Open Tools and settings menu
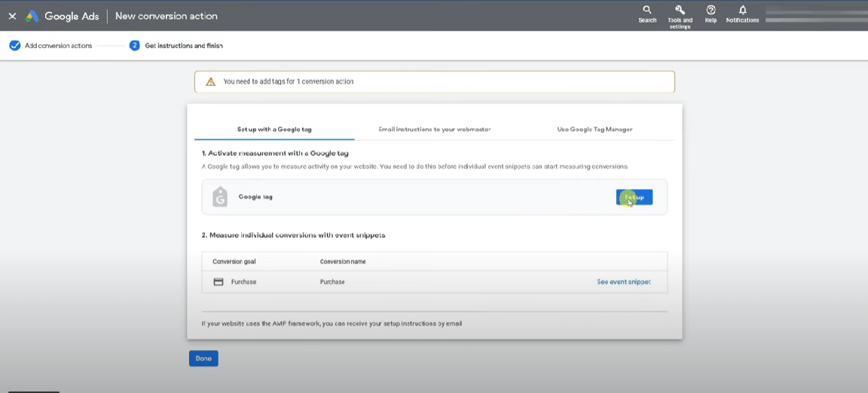This screenshot has height=393, width=868. click(680, 15)
